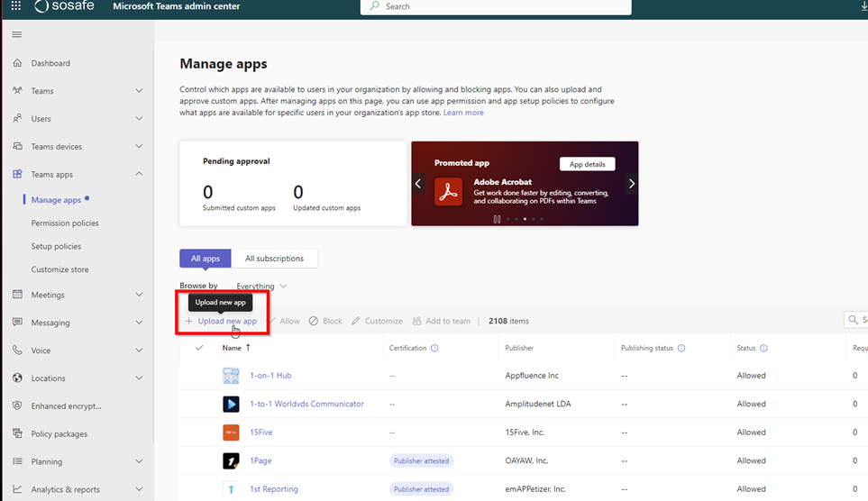Expand the Meetings section in sidebar
Screen dimensions: 868x501
coord(139,295)
